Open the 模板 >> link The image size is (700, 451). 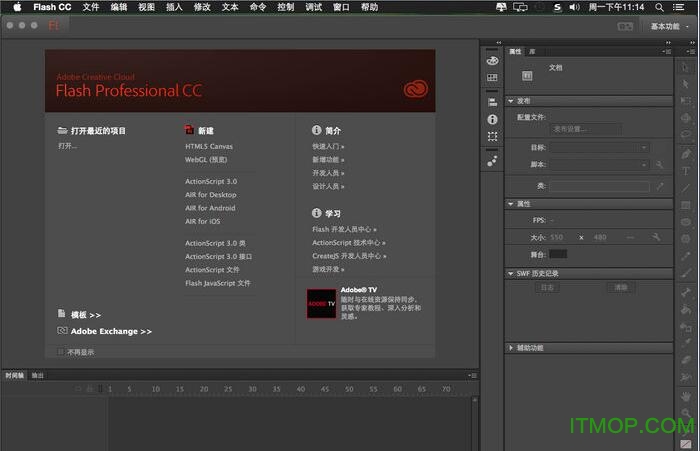[x=86, y=315]
